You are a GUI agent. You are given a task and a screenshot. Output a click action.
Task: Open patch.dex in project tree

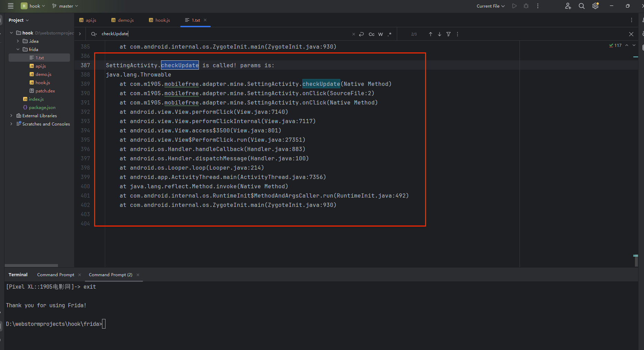pos(45,91)
